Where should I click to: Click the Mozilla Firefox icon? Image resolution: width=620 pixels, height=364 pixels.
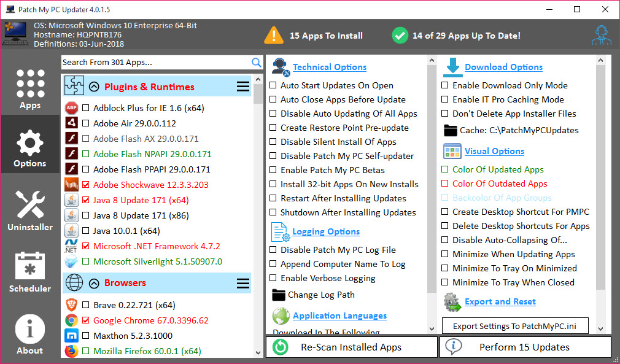72,351
